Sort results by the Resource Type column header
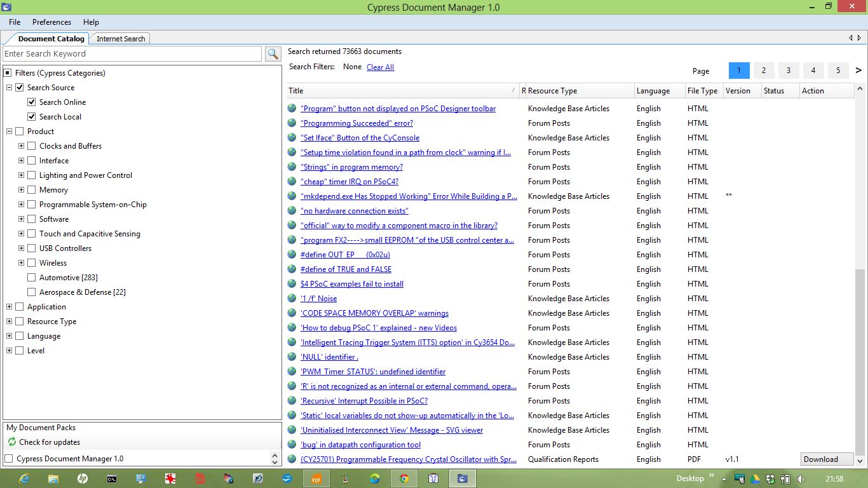The width and height of the screenshot is (868, 488). tap(580, 90)
